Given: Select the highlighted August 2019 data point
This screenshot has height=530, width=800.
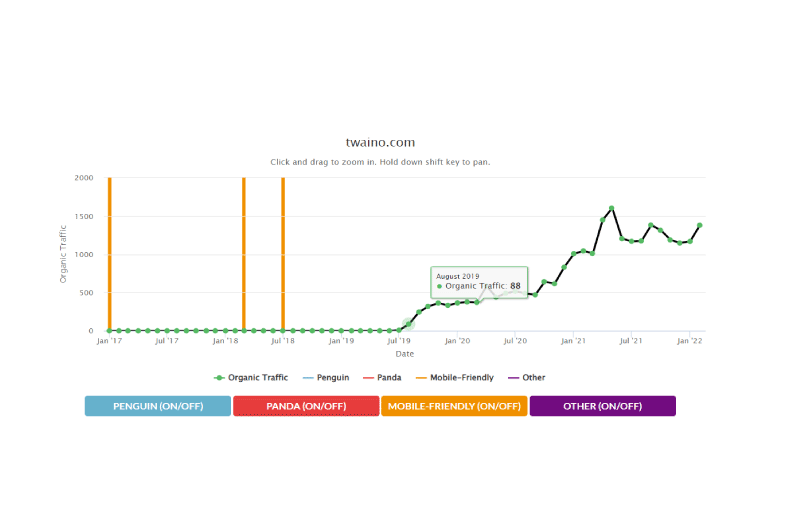Looking at the screenshot, I should (x=409, y=324).
